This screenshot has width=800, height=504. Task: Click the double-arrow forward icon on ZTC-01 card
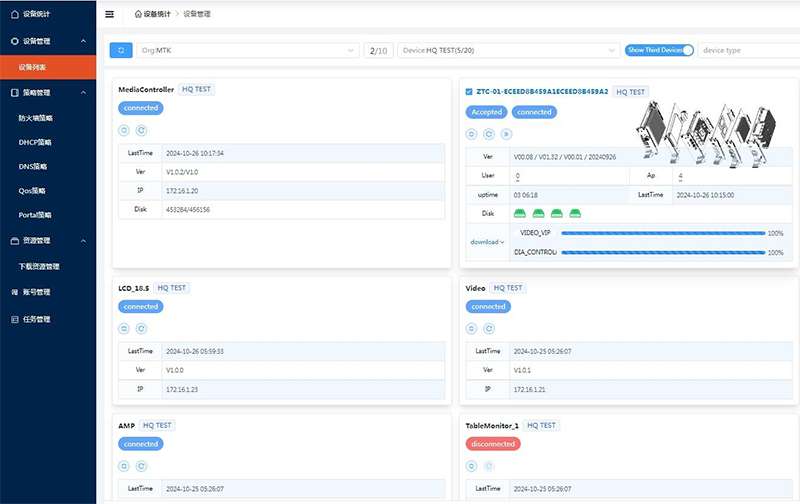(506, 134)
